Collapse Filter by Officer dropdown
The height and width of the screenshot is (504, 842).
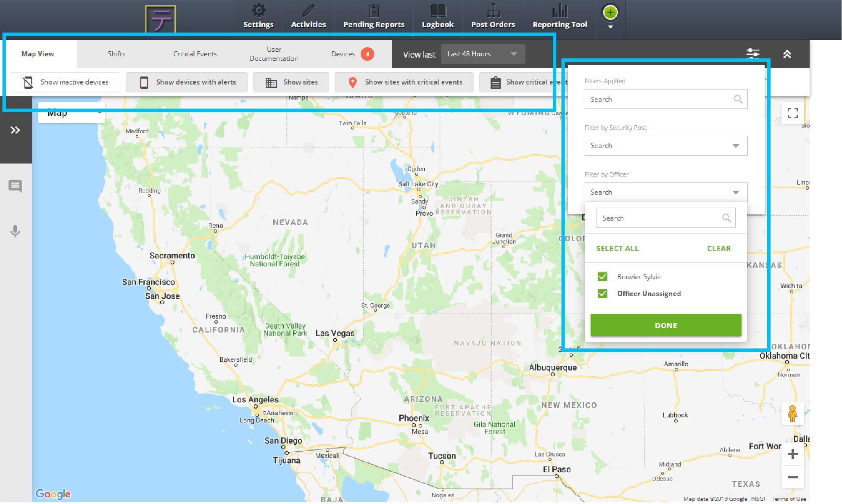click(666, 192)
